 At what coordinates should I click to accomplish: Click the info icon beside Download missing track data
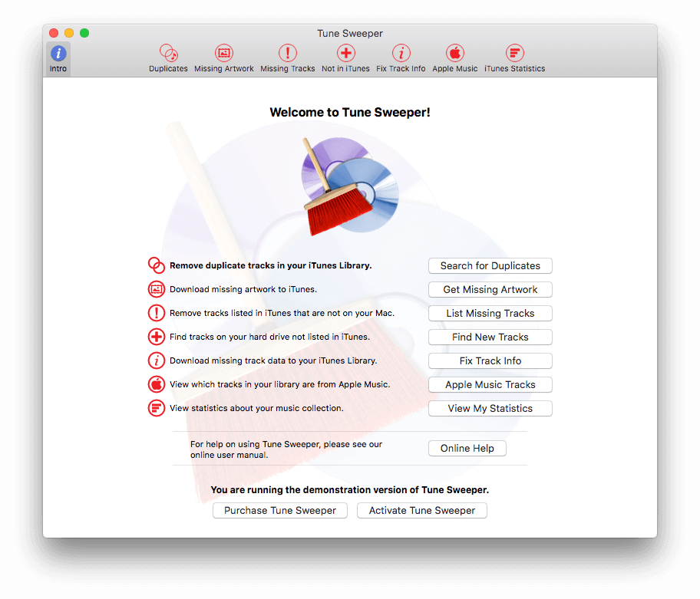click(x=157, y=360)
